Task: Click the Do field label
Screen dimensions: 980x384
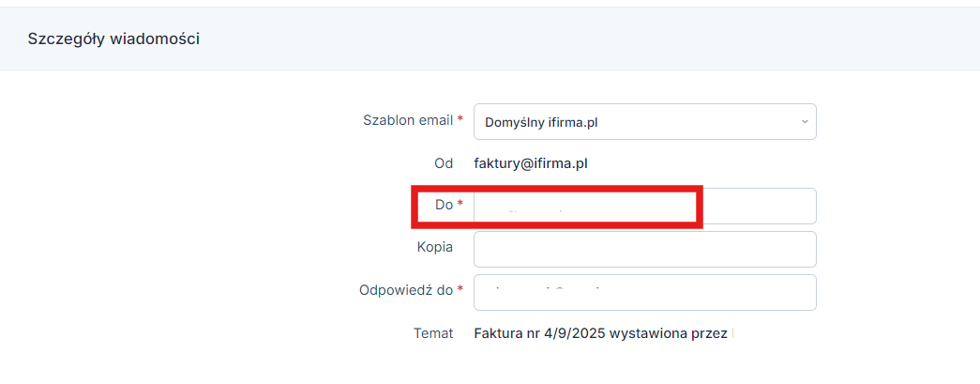Action: pyautogui.click(x=445, y=204)
